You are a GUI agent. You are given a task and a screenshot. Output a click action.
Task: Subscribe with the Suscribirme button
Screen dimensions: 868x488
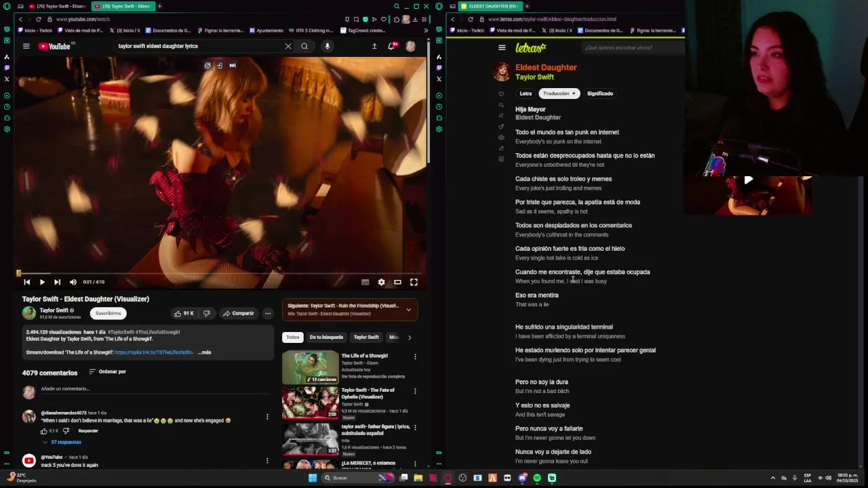point(108,313)
